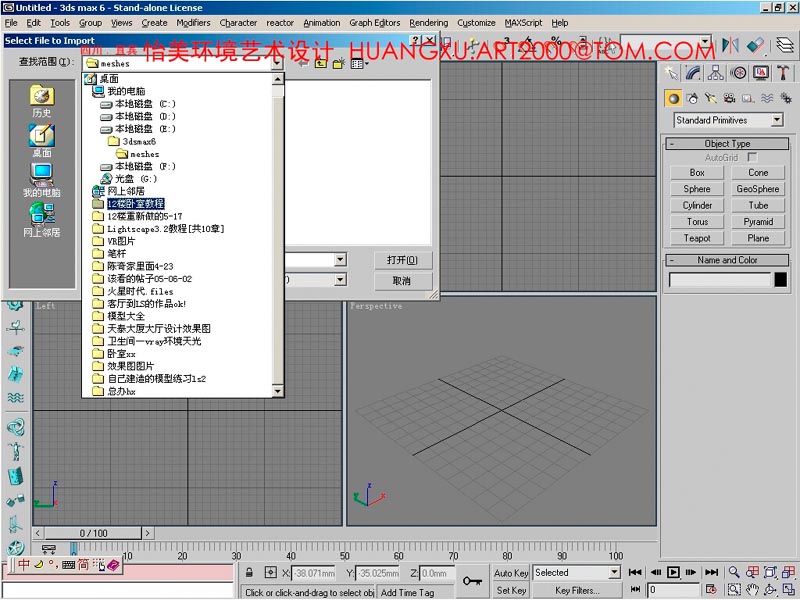Viewport: 800px width, 600px height.
Task: Open the MAXScript menu
Action: [523, 23]
